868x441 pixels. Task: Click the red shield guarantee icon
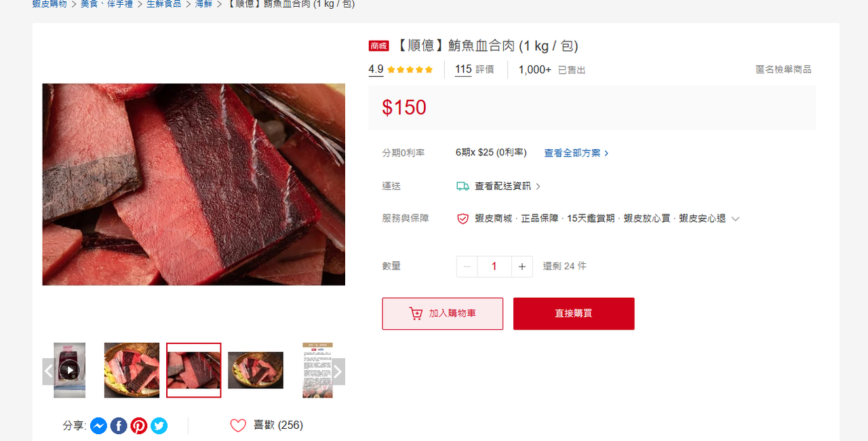pyautogui.click(x=463, y=218)
